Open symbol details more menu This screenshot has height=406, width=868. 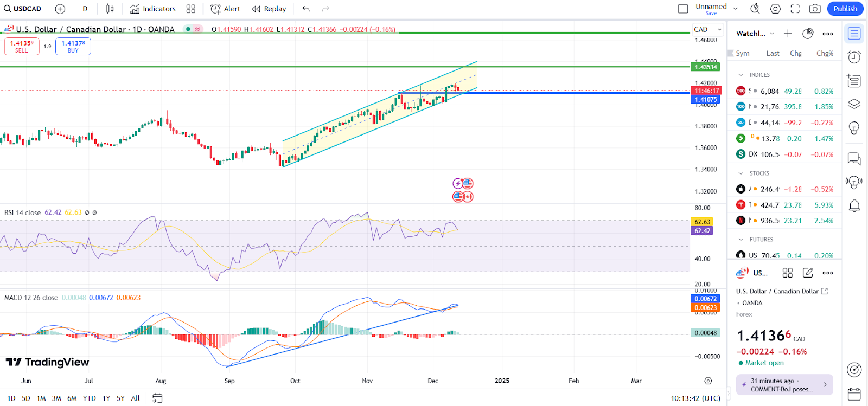point(827,273)
